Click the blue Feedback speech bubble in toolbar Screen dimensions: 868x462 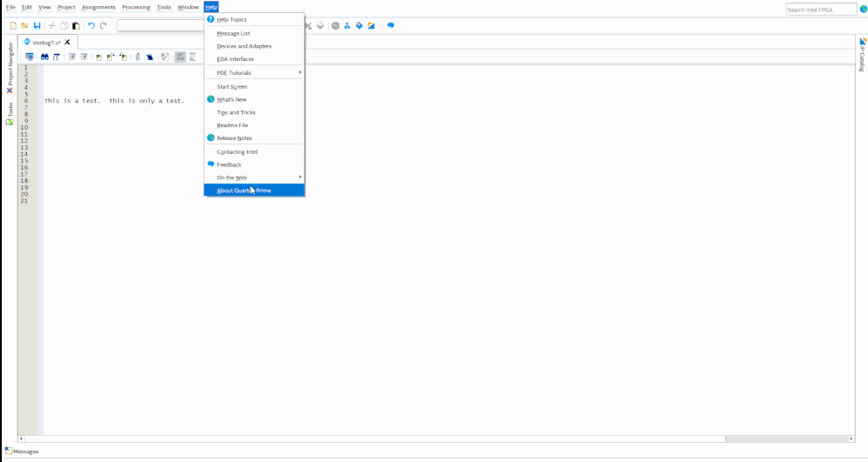[391, 25]
